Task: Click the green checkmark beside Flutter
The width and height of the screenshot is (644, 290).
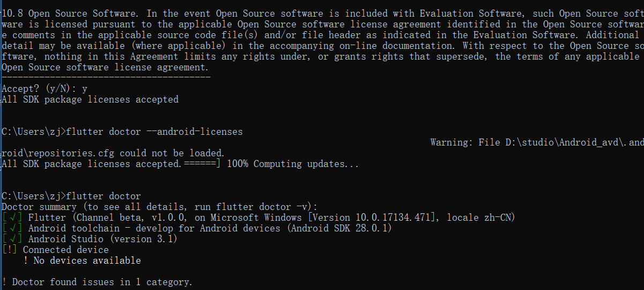Action: click(12, 218)
